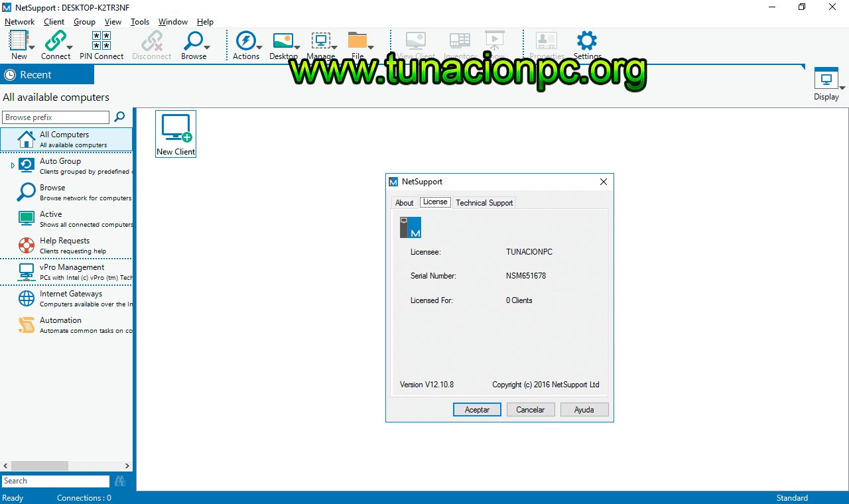Select Internet Gateways in the sidebar

(66, 298)
